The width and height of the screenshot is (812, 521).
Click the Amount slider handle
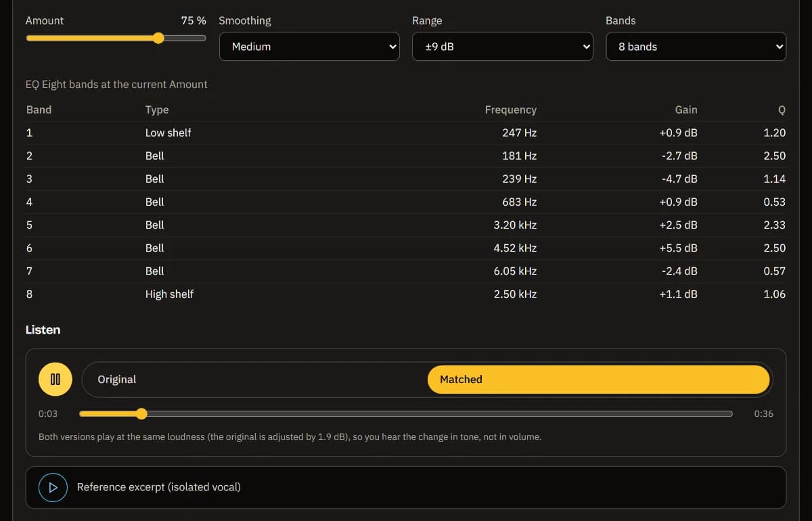[x=158, y=38]
